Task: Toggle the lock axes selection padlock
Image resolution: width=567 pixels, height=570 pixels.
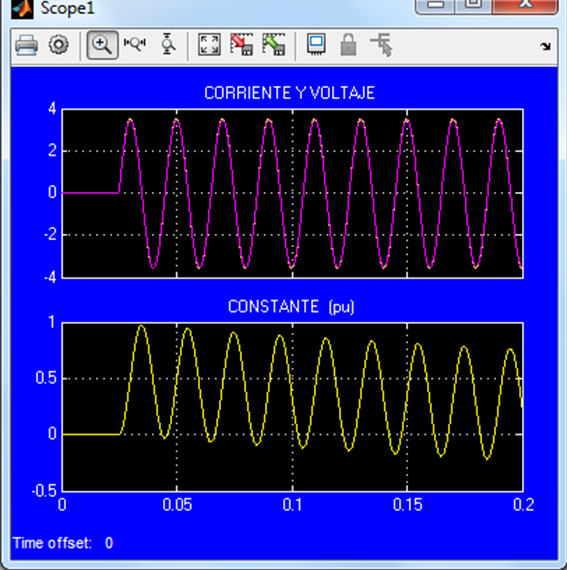Action: [348, 44]
